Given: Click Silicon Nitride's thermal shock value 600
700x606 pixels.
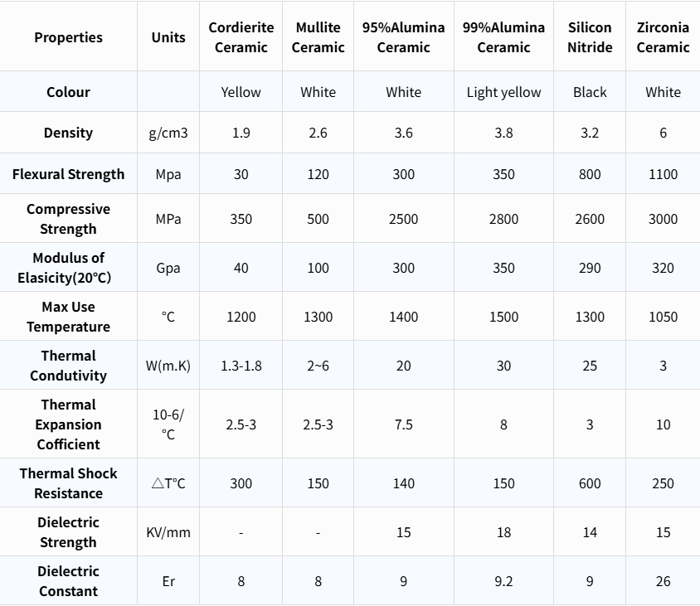Looking at the screenshot, I should (x=590, y=483).
